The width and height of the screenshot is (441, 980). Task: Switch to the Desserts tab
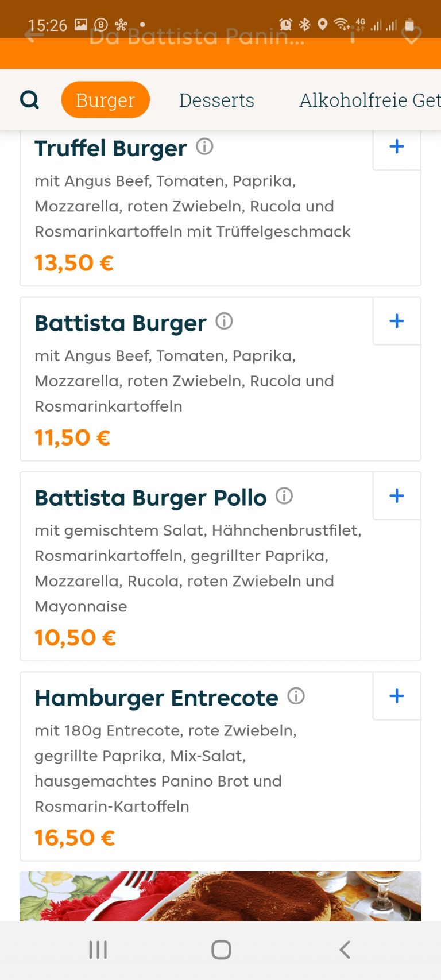pos(216,100)
